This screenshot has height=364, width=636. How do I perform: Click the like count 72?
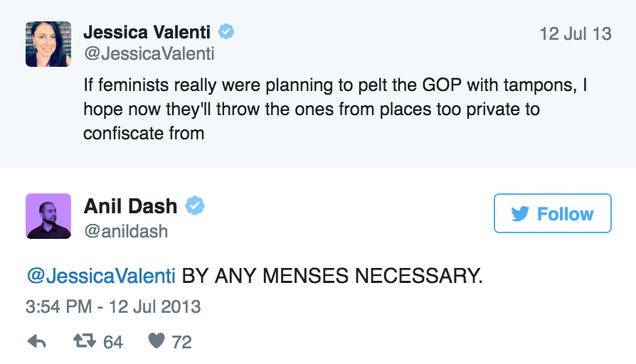181,342
